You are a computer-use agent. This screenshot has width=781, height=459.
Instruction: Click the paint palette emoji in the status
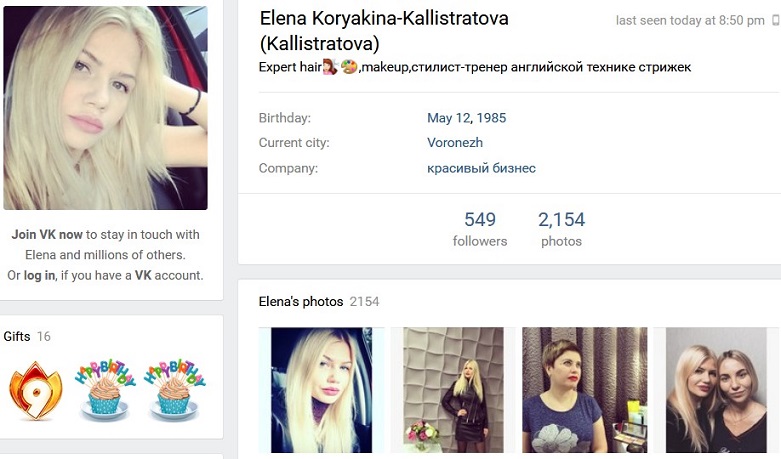click(x=349, y=67)
